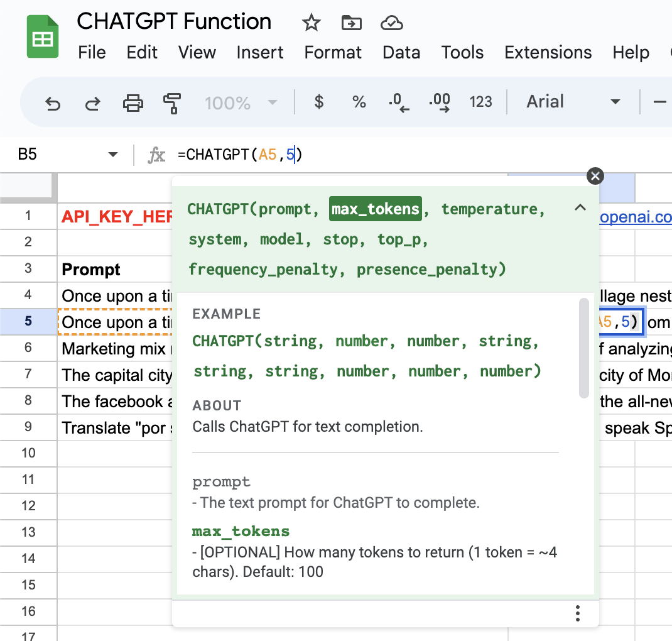
Task: Click the highlighted max_tokens parameter
Action: coord(376,209)
